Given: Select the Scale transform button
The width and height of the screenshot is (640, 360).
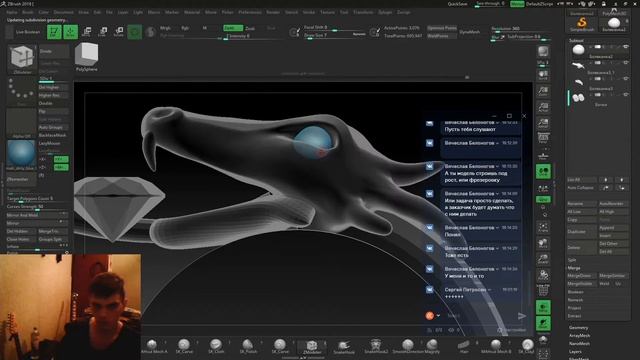Looking at the screenshot, I should 103,32.
